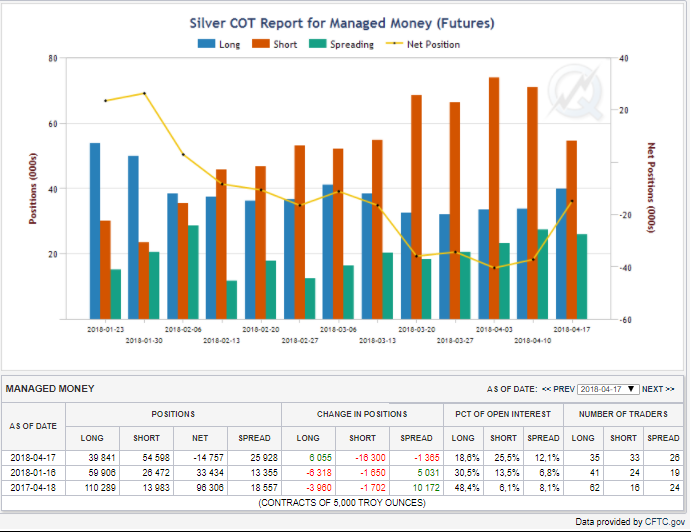
Task: Click the long position value 110 289
Action: [x=100, y=487]
